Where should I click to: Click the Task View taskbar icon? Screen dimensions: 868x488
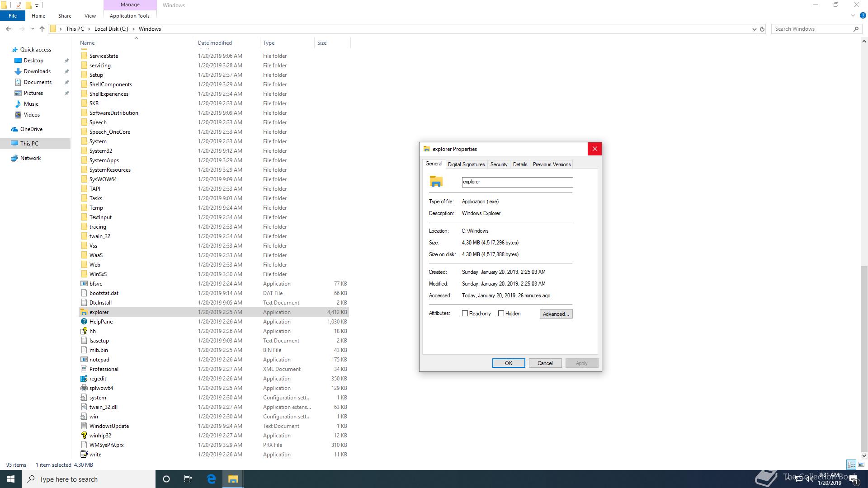pos(188,479)
